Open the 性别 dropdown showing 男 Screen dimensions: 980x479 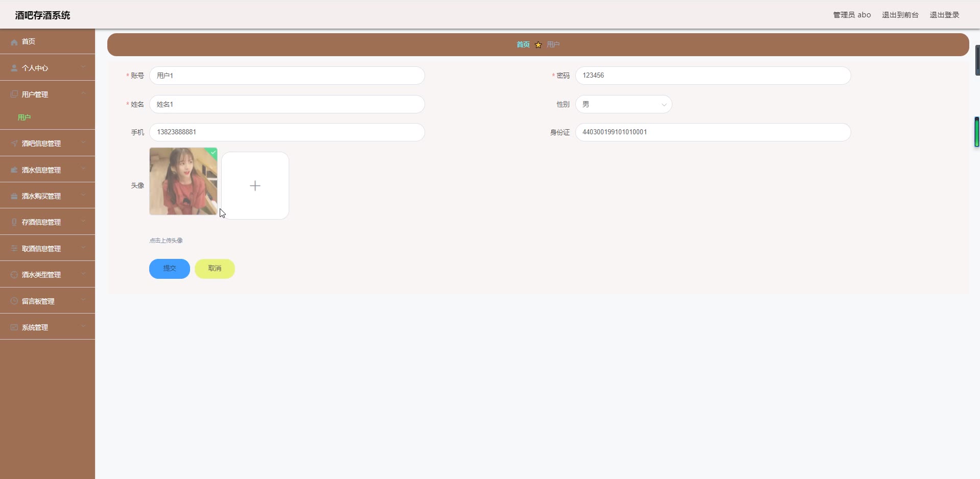(623, 104)
